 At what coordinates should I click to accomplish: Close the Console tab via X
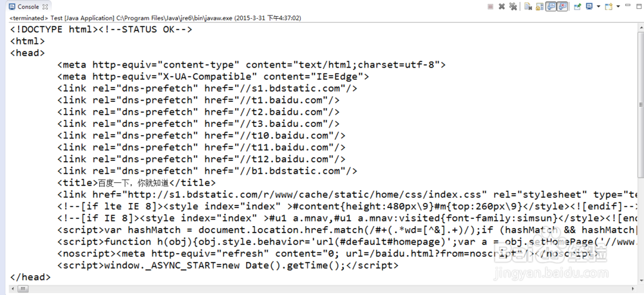(x=45, y=6)
